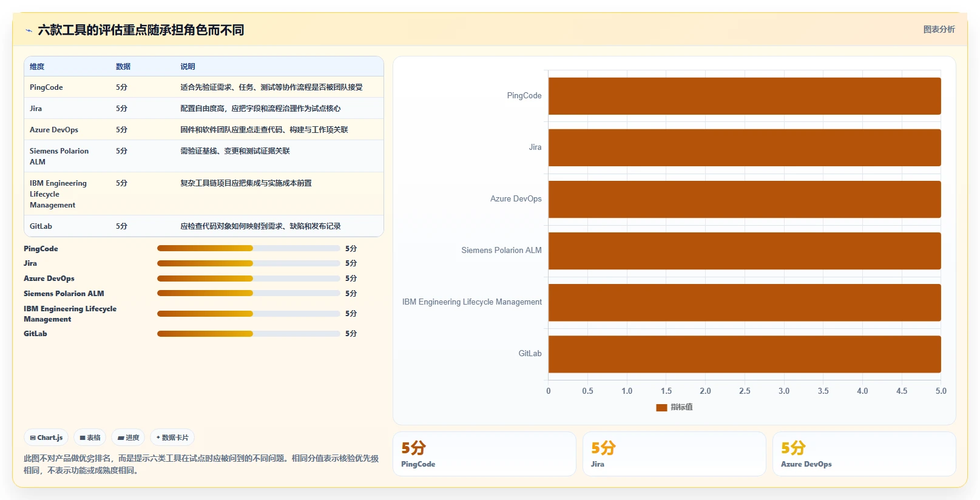Click the GitLab bar in the chart

[745, 354]
